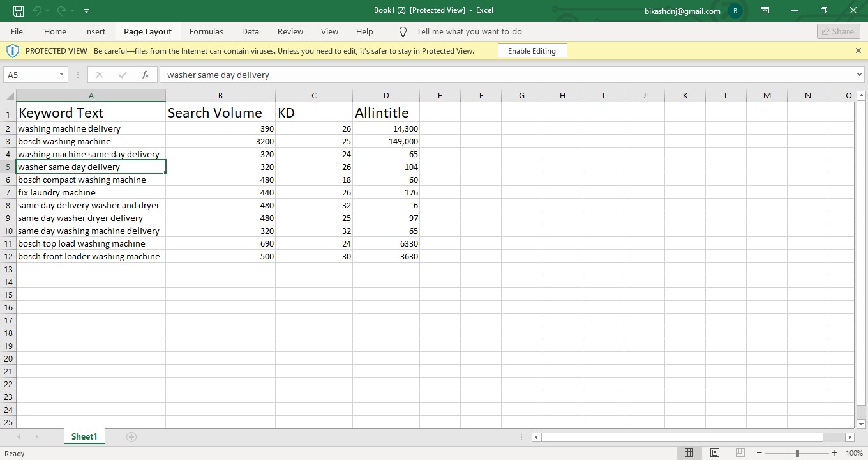This screenshot has width=868, height=460.
Task: Click the Enable Editing button
Action: 532,51
